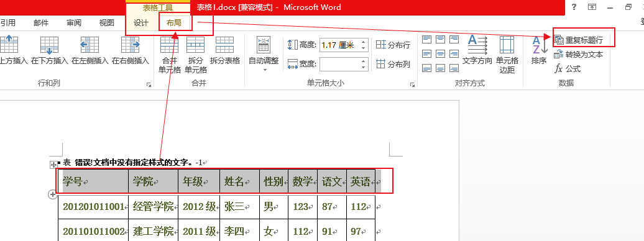Open the 视图 View tab
Image resolution: width=644 pixels, height=241 pixels.
pyautogui.click(x=107, y=23)
